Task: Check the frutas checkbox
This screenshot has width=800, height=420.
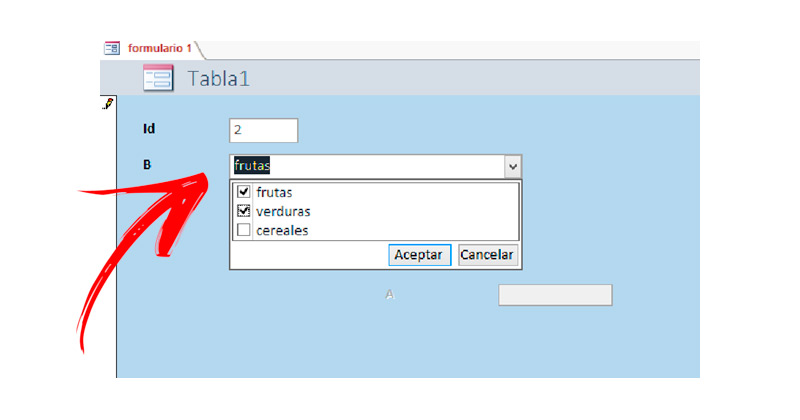Action: tap(243, 192)
